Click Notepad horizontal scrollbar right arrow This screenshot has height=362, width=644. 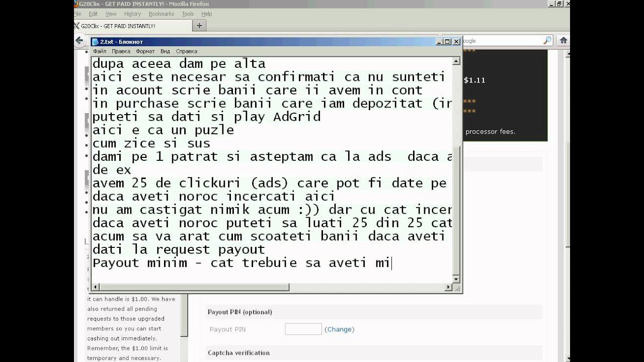448,287
